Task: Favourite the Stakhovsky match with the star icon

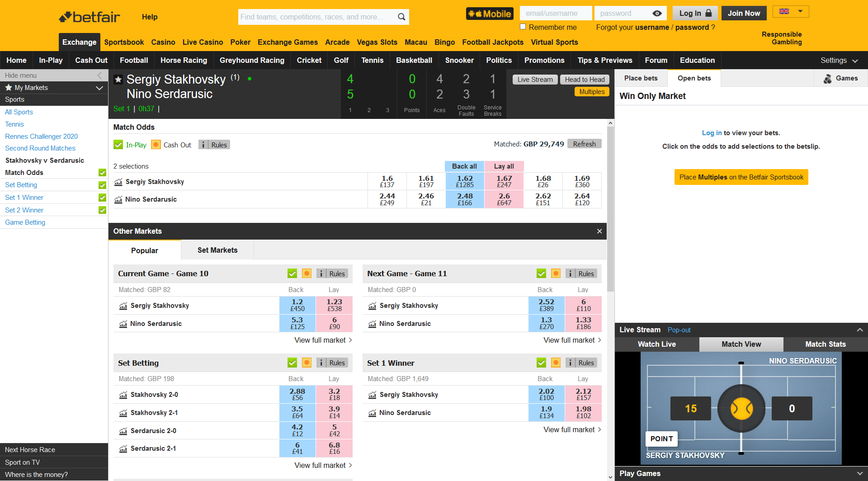Action: click(x=118, y=80)
